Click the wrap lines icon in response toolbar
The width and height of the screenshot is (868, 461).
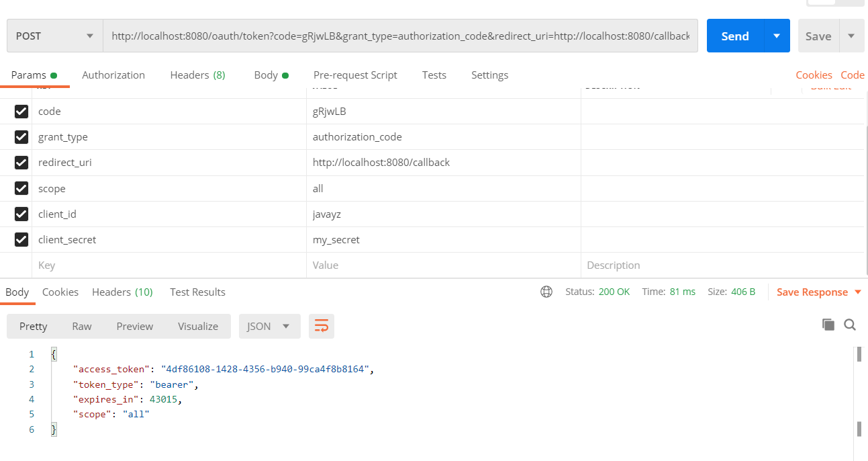322,326
